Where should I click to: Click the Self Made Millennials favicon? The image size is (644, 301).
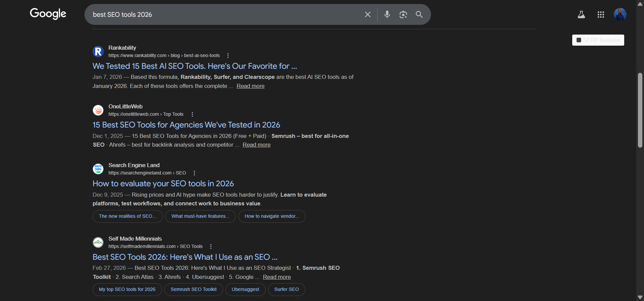98,242
